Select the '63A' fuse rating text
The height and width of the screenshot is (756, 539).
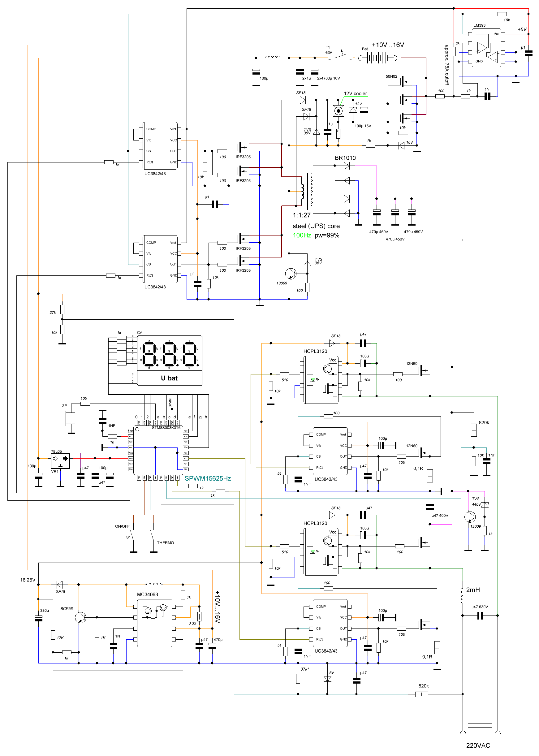pyautogui.click(x=329, y=52)
